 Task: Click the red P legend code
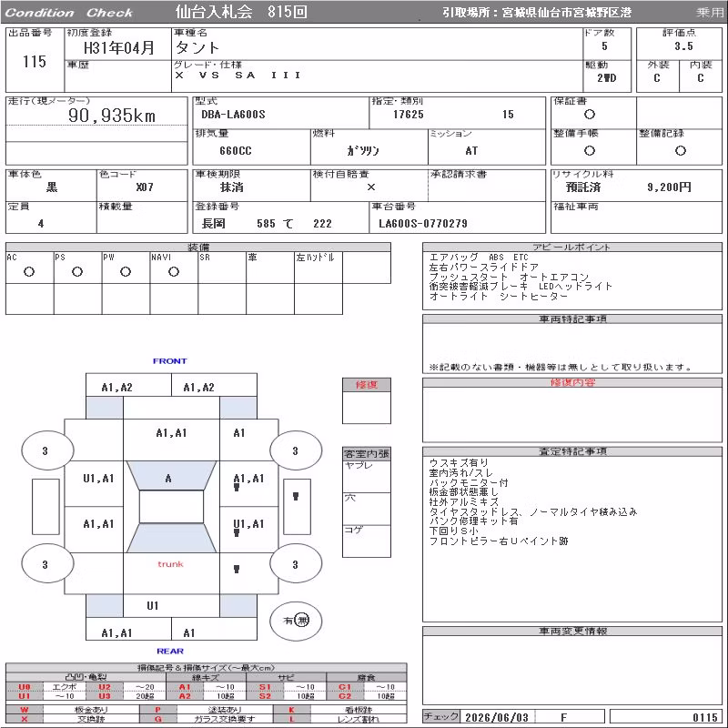coord(157,710)
